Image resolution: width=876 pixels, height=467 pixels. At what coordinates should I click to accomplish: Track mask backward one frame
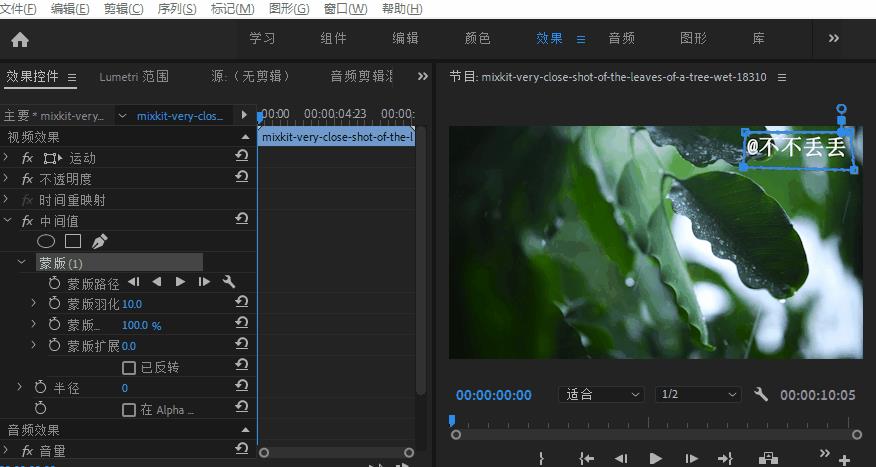click(134, 282)
